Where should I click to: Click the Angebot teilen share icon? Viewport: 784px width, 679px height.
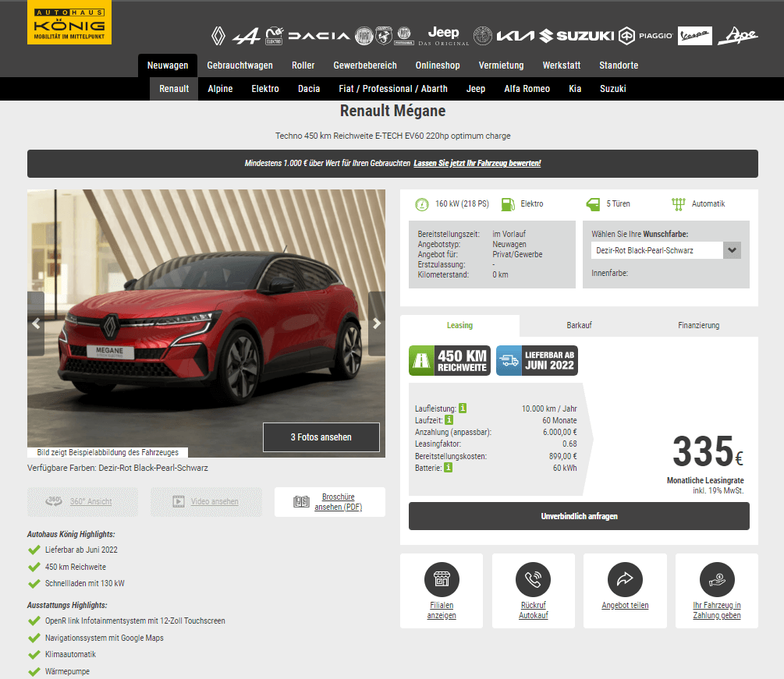click(625, 579)
